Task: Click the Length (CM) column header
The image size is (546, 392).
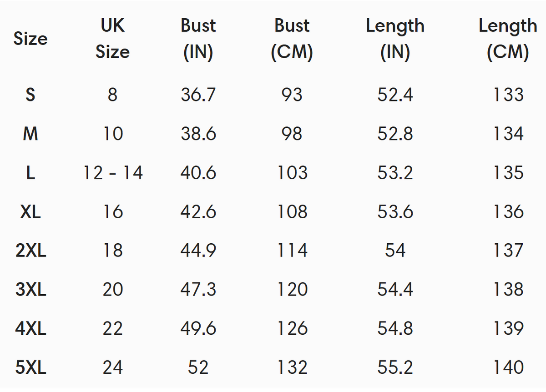Action: (508, 39)
